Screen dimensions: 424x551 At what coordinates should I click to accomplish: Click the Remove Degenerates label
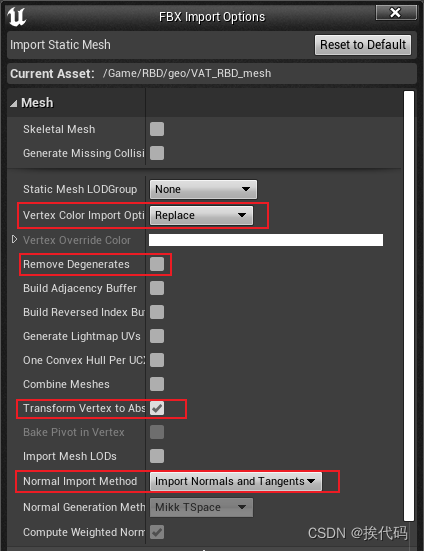coord(76,264)
